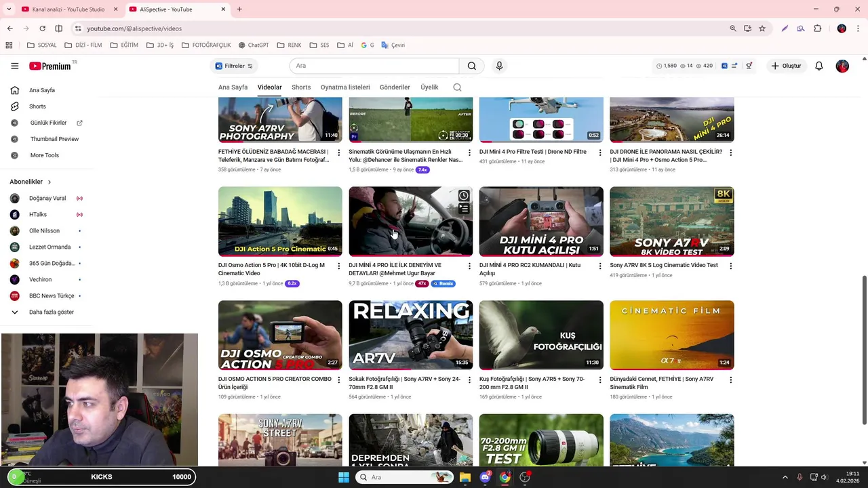The height and width of the screenshot is (488, 868).
Task: Open options menu for Sokak Fotoğrafçılığı video
Action: (x=469, y=380)
